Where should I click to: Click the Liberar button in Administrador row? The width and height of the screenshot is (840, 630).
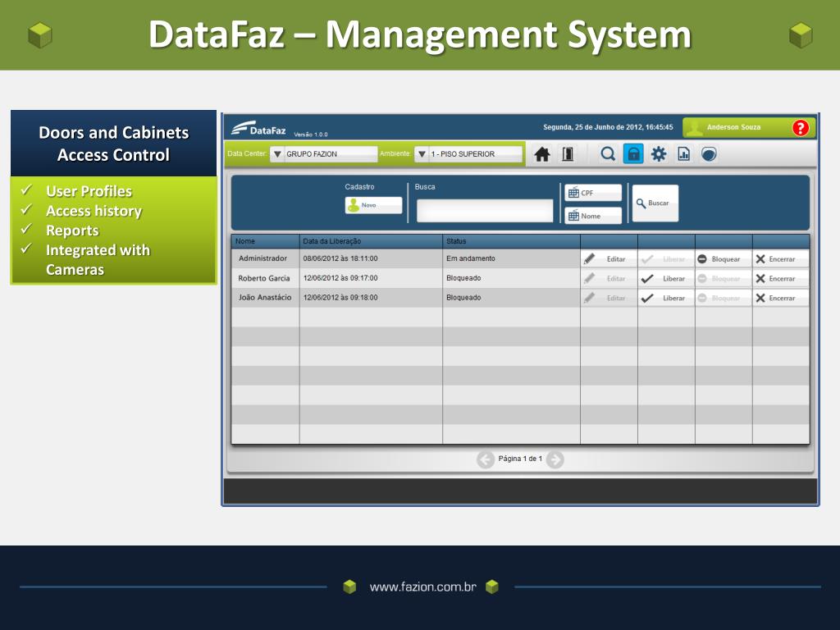666,259
